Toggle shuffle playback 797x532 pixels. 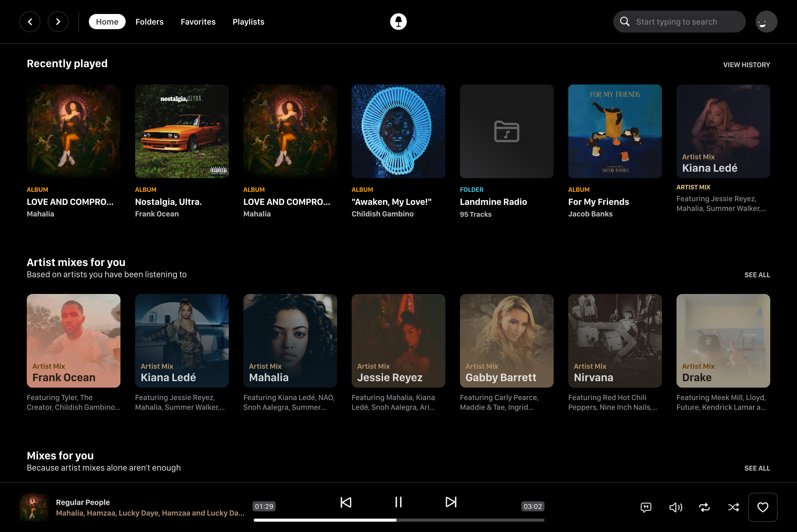tap(733, 507)
